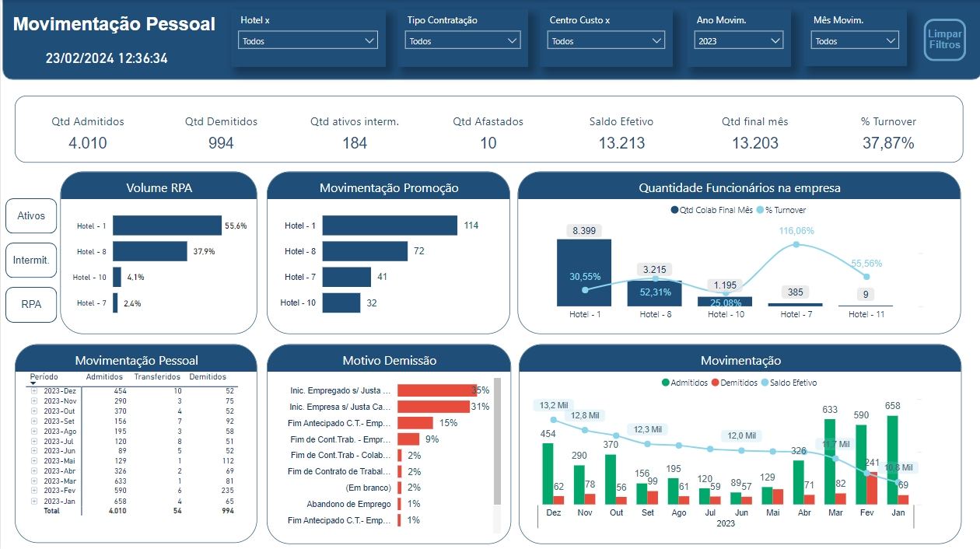Click the Qtd Admitidos value 4.010
980x549 pixels.
tap(88, 143)
